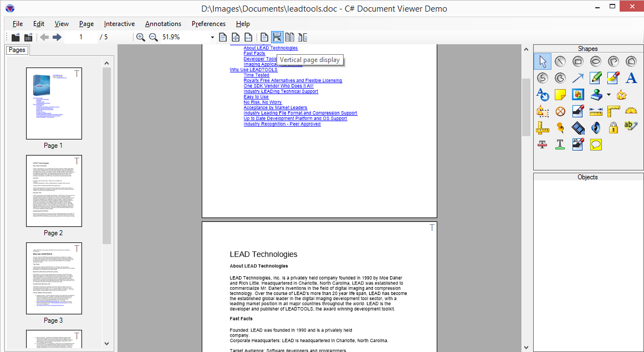The height and width of the screenshot is (352, 644).
Task: Toggle single page display mode
Action: pyautogui.click(x=264, y=37)
